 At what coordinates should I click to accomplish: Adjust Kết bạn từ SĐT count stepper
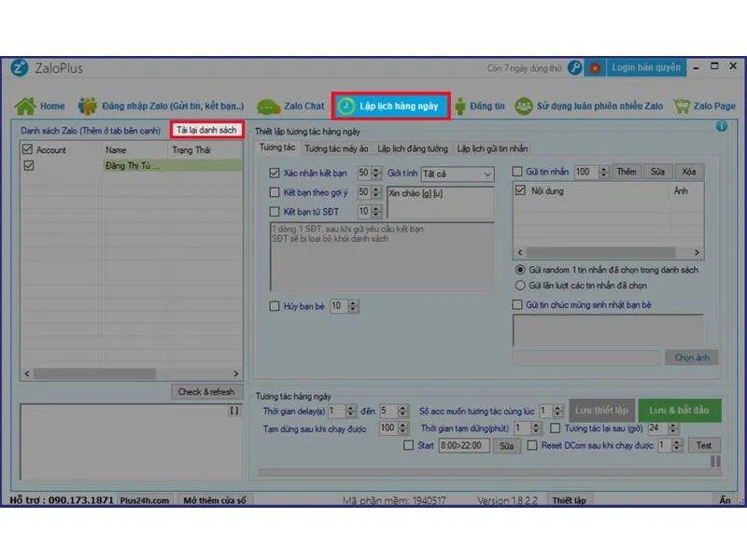point(376,211)
